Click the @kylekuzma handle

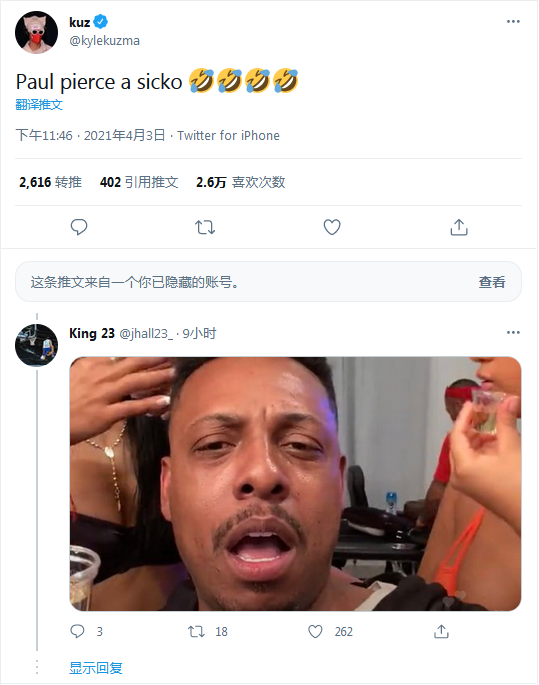coord(104,41)
